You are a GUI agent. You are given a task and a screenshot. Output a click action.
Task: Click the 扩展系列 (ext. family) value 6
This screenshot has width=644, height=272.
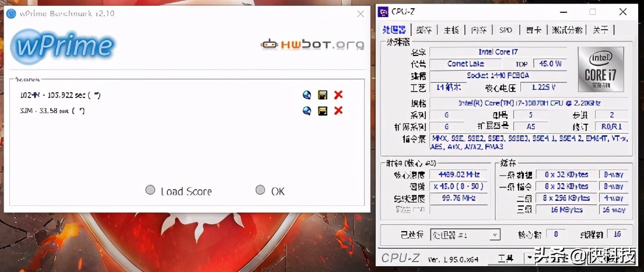coord(447,127)
